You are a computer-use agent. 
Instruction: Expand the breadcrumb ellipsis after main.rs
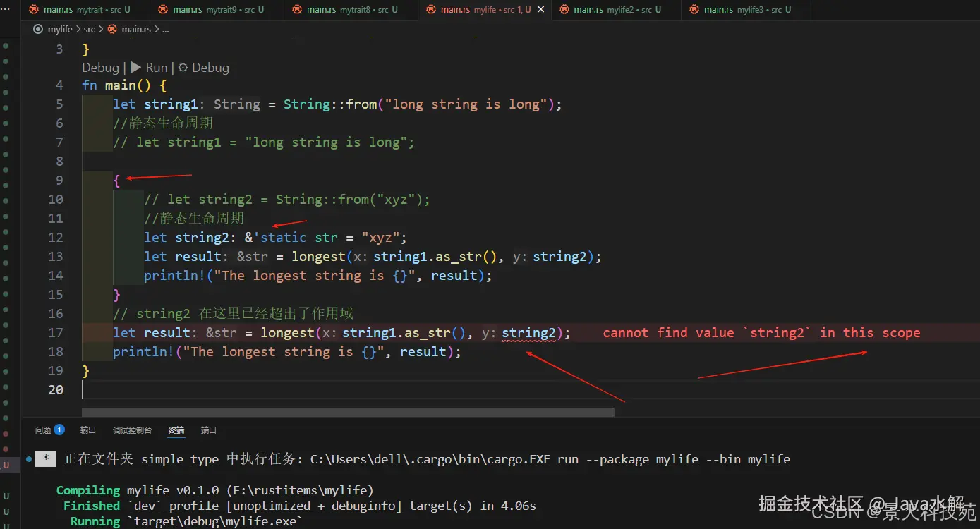click(166, 29)
